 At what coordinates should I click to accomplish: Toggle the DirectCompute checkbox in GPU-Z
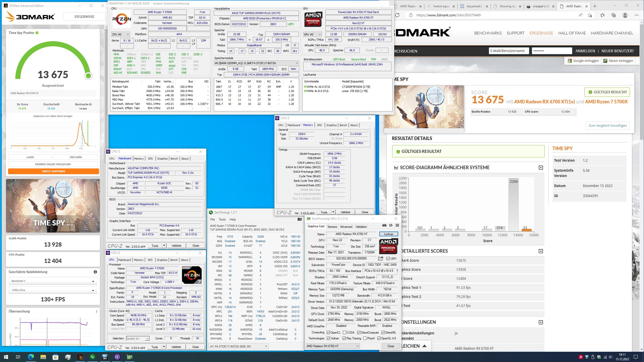click(x=359, y=332)
